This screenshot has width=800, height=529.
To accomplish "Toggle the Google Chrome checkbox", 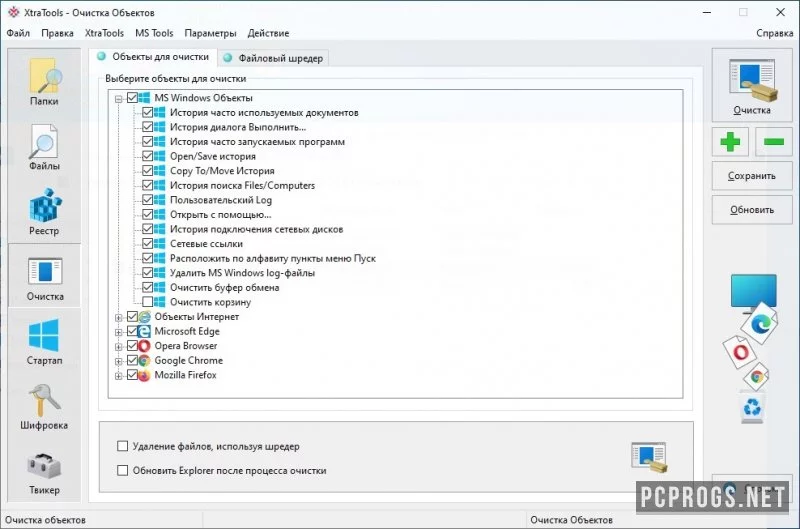I will (132, 360).
